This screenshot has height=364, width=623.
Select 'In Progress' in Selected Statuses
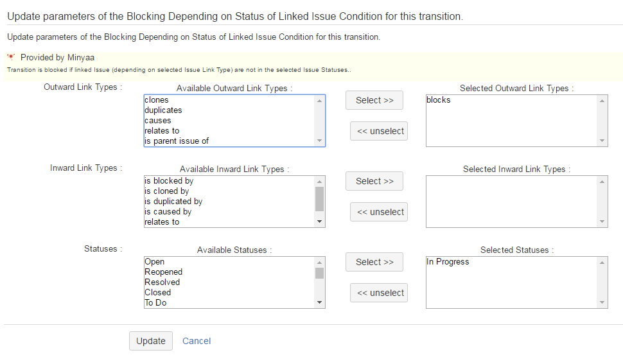448,262
